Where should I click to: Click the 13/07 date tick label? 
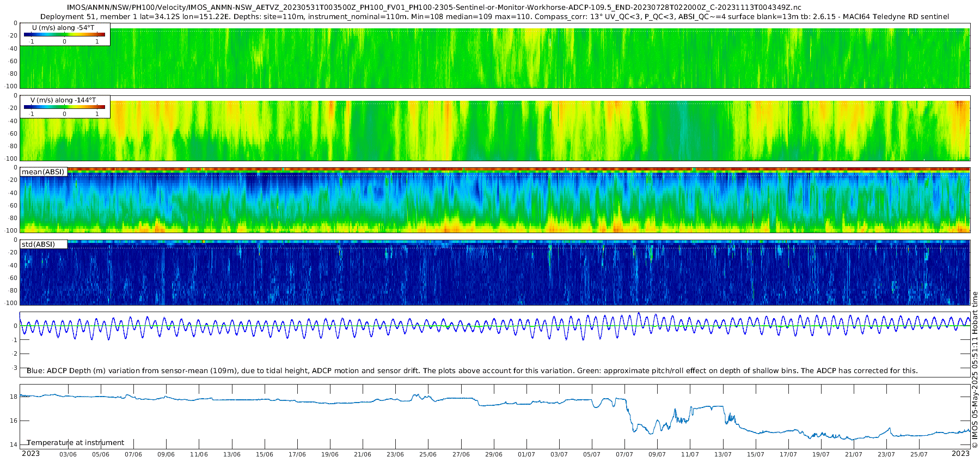tap(723, 454)
